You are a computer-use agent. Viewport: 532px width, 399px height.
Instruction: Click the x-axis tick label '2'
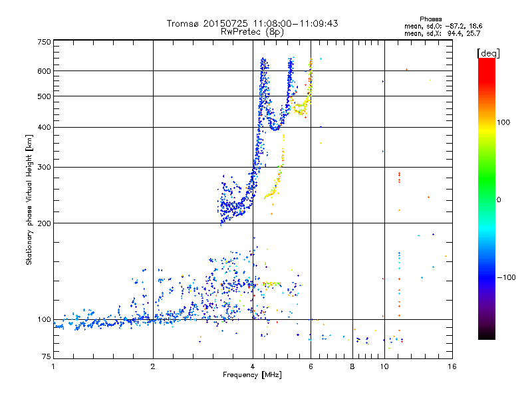pyautogui.click(x=153, y=366)
